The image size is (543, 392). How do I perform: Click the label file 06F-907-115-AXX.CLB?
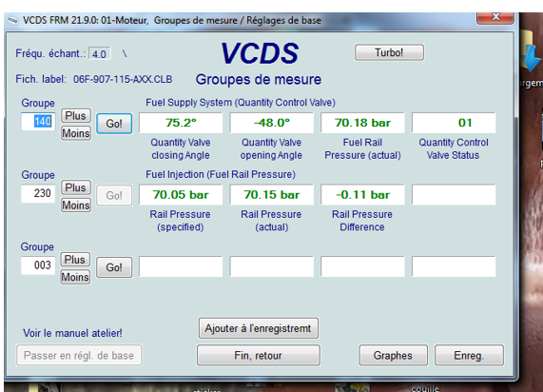(x=123, y=79)
